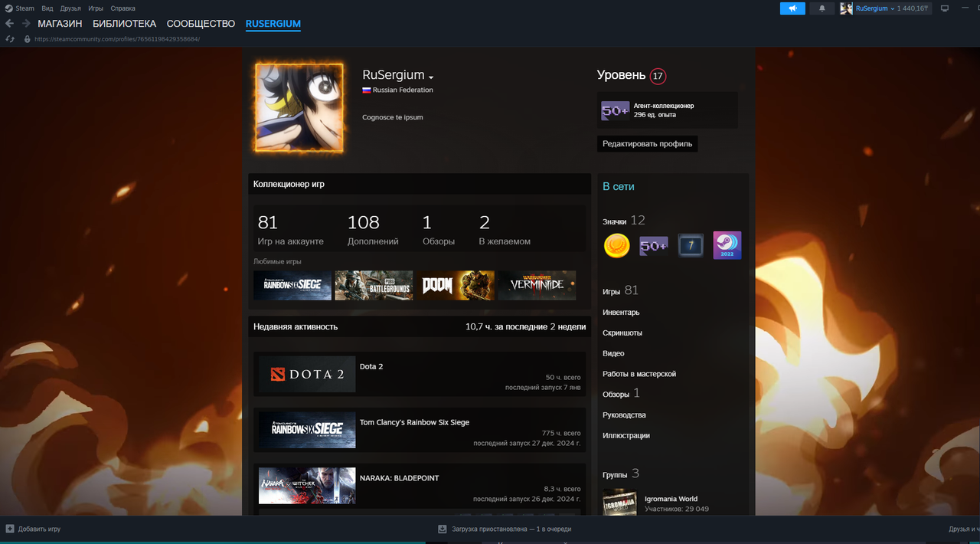Click the profile URL address field
The width and height of the screenshot is (980, 544).
(x=117, y=38)
